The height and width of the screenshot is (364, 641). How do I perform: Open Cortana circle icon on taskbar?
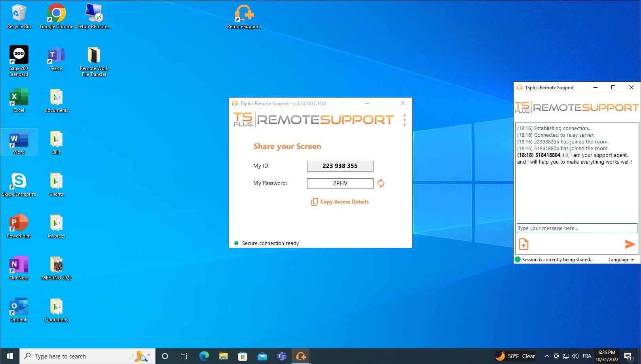[x=165, y=356]
